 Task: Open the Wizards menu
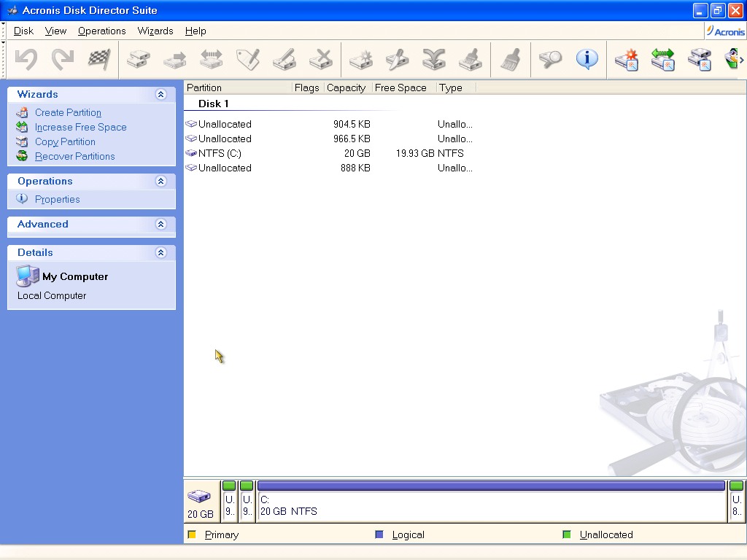point(155,31)
